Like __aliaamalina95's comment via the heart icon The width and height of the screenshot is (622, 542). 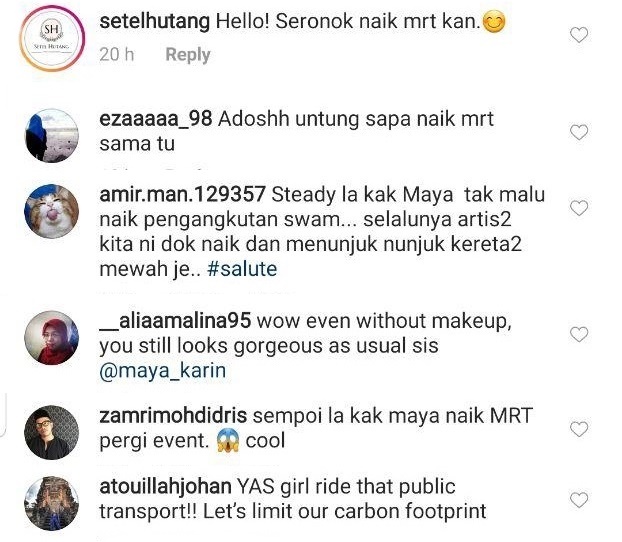(x=579, y=334)
